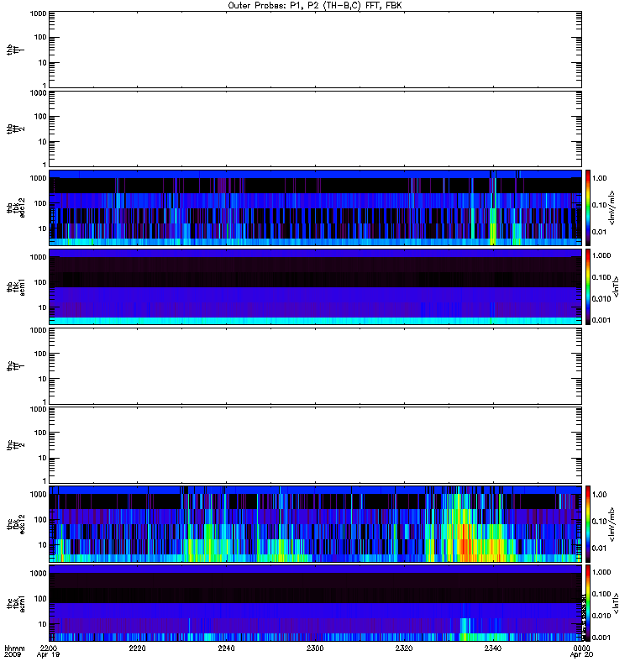Click the "thb fbk scm1" y-axis label
The width and height of the screenshot is (630, 672).
(x=16, y=286)
